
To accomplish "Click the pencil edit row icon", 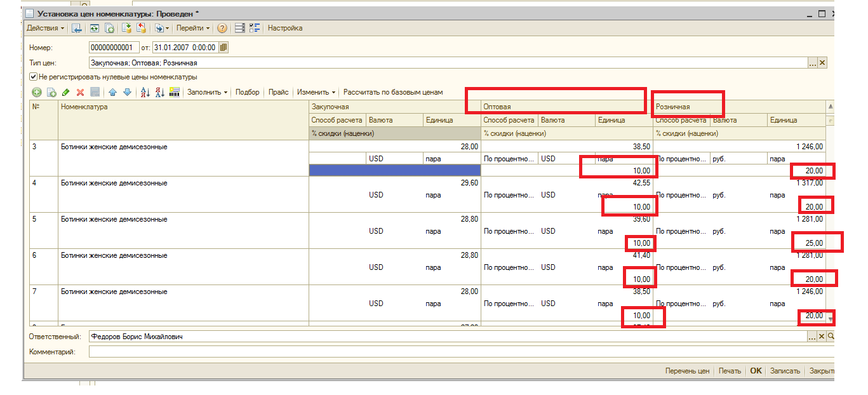I will (66, 92).
